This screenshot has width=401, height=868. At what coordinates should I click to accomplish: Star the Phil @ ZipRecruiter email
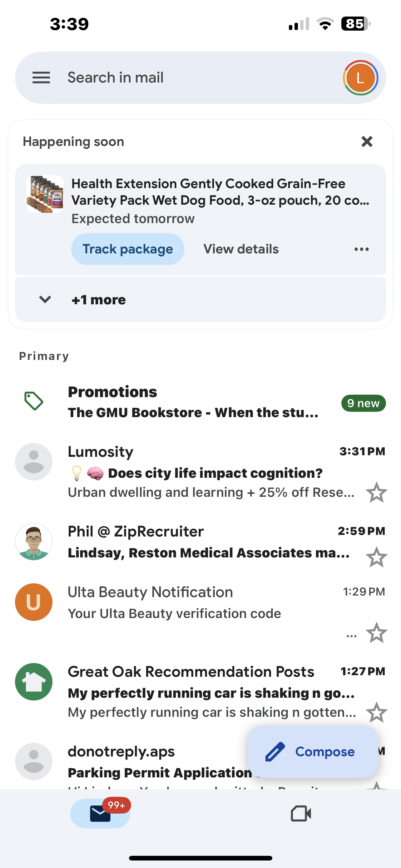click(376, 557)
